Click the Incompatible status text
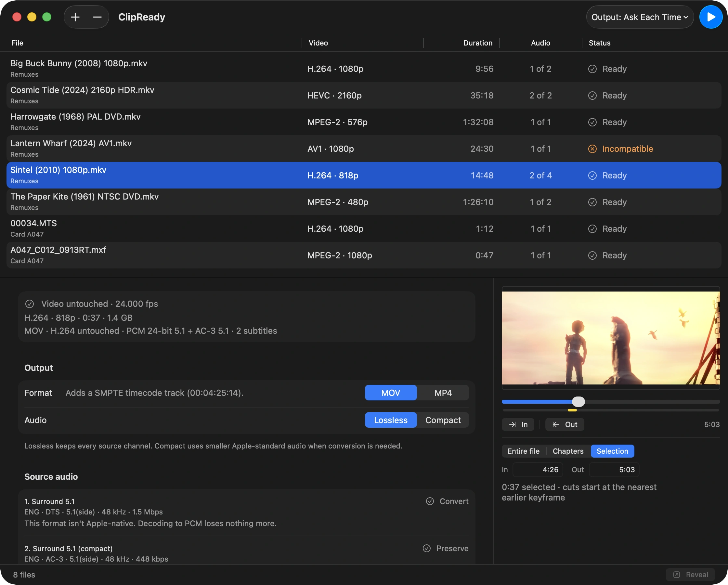The width and height of the screenshot is (728, 585). 628,149
